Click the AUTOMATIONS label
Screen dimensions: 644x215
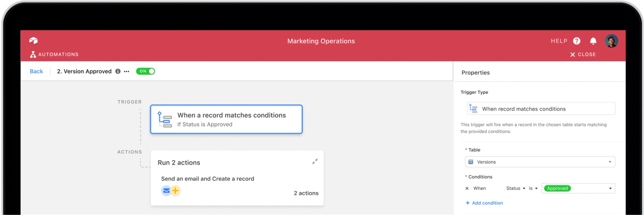pyautogui.click(x=58, y=54)
